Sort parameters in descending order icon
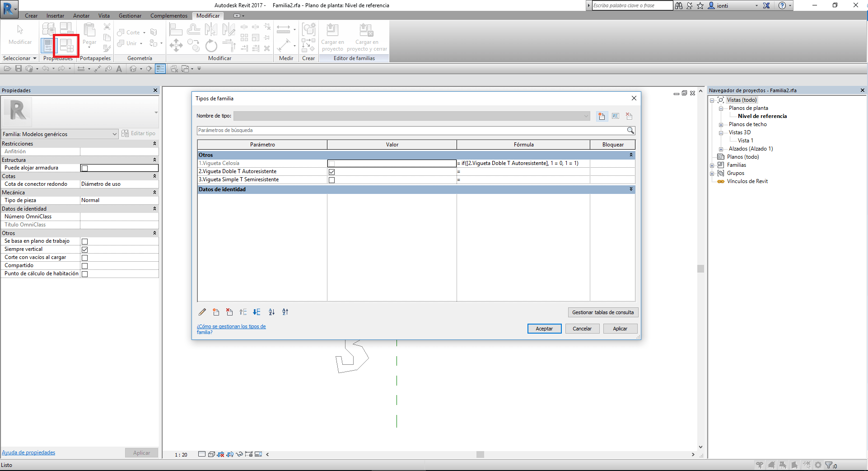 tap(285, 312)
